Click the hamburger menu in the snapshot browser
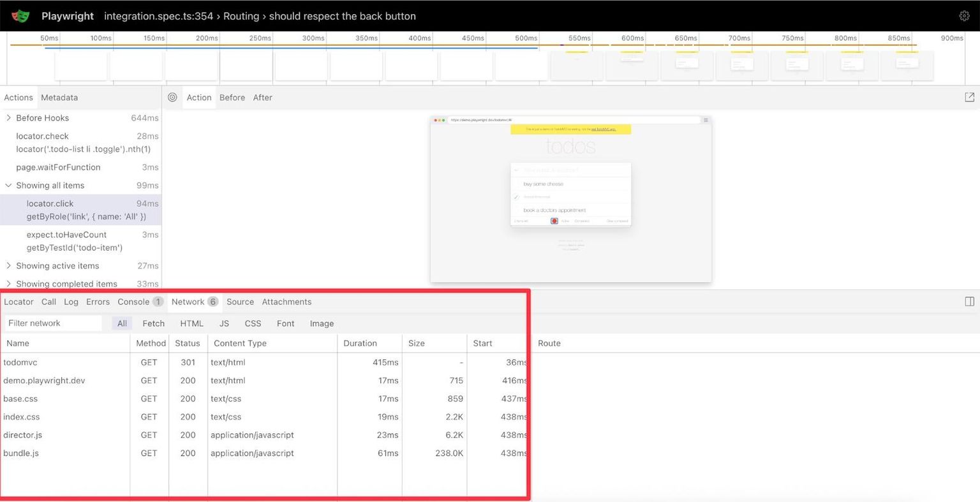This screenshot has width=980, height=502. [706, 120]
